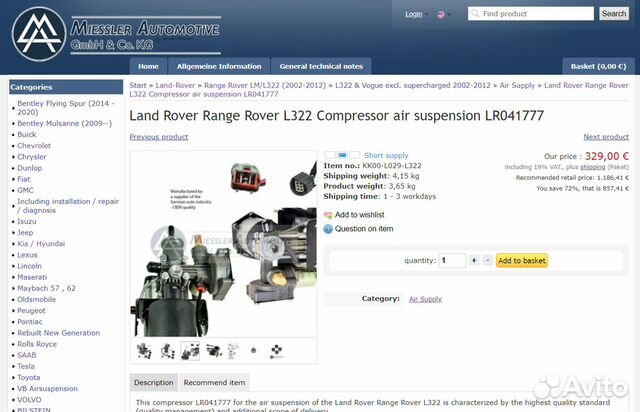Click the Add to wishlist heart icon
This screenshot has width=640, height=412.
328,215
